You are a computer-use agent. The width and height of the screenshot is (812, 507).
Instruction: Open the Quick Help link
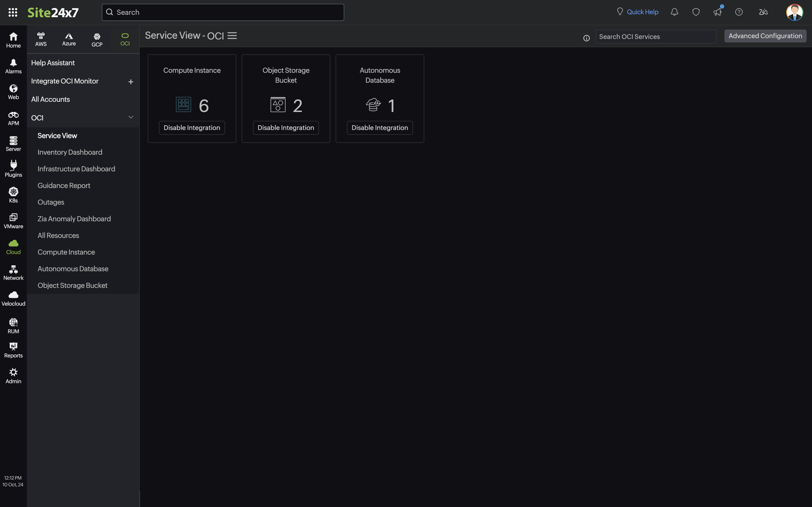tap(642, 12)
